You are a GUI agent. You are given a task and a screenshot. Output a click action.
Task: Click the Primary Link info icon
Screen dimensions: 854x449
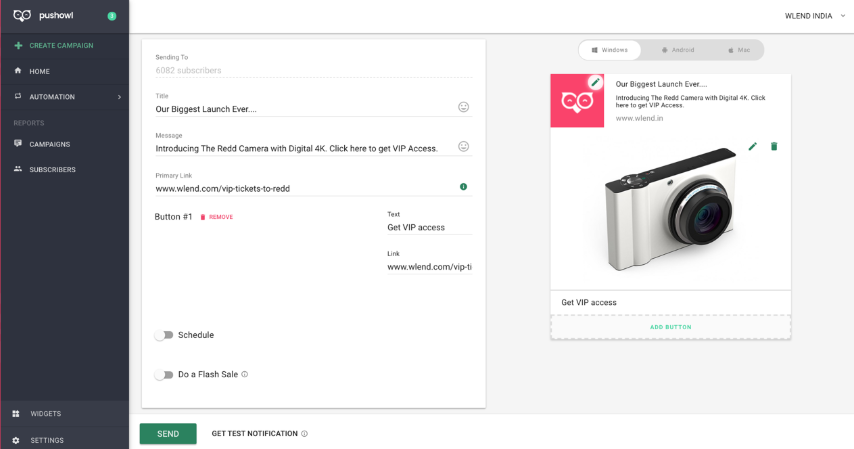pyautogui.click(x=463, y=186)
